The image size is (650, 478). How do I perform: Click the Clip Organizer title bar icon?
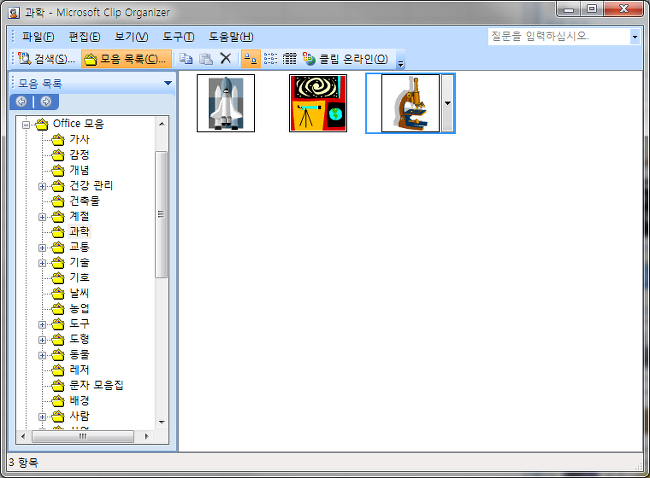tap(14, 13)
